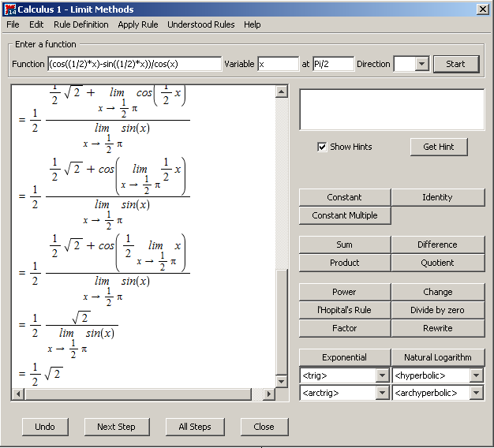The width and height of the screenshot is (494, 448).
Task: Click the horizontal scrollbar thumb
Action: click(138, 394)
